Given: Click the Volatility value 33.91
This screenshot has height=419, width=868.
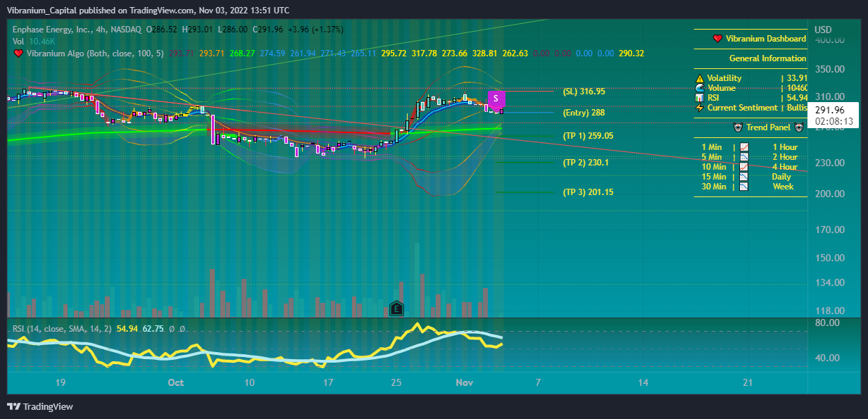Looking at the screenshot, I should click(x=796, y=78).
